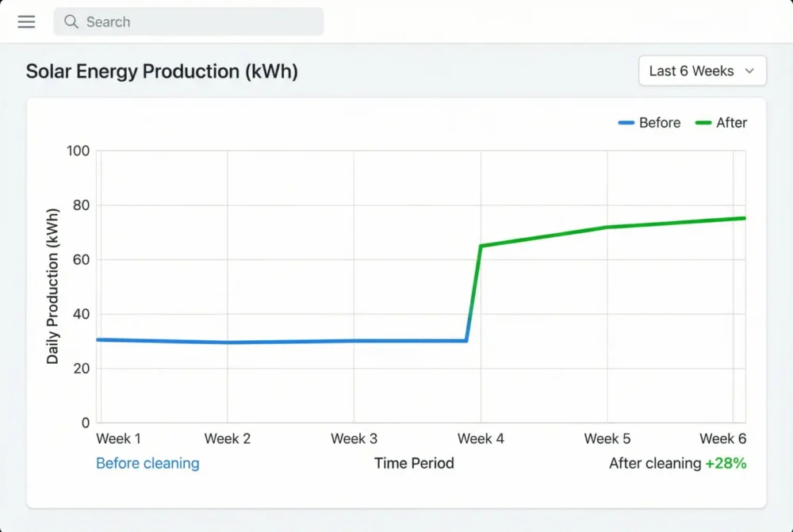Select the Week 5 axis label
The image size is (793, 532).
click(x=607, y=438)
